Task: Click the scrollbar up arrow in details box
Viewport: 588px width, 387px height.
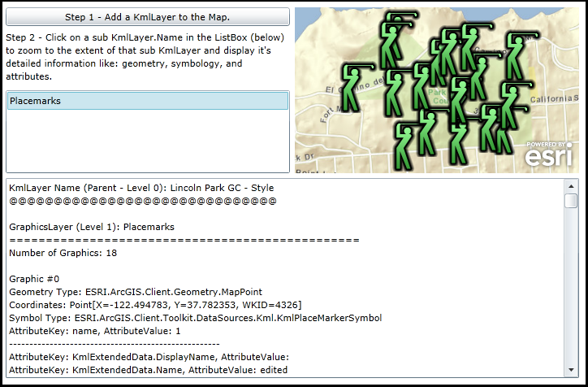Action: [x=571, y=186]
